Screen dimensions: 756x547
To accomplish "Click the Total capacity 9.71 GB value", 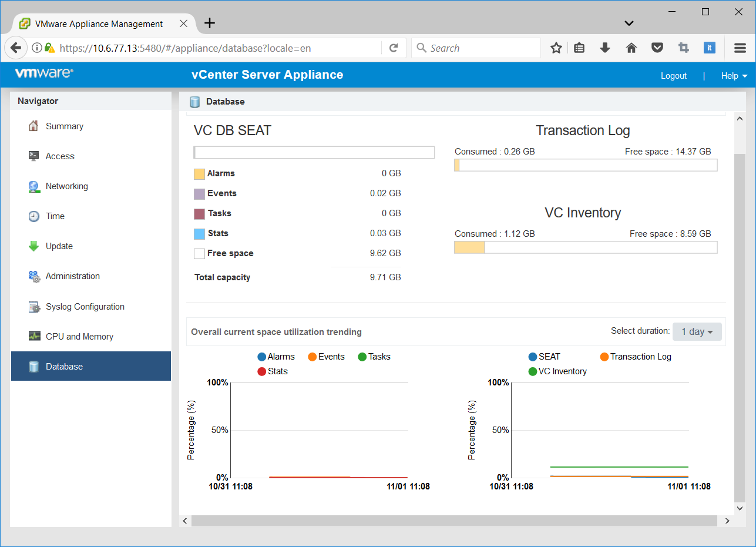I will tap(385, 277).
